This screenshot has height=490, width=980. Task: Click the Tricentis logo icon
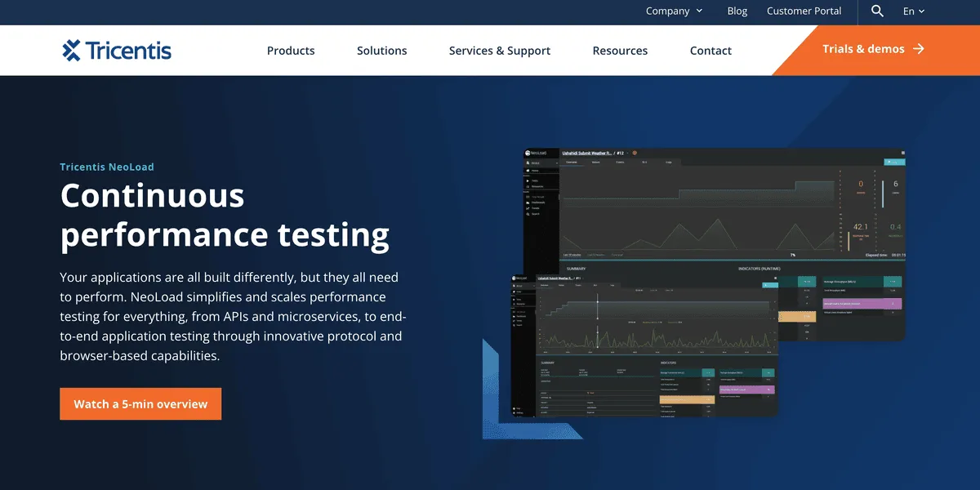tap(72, 51)
